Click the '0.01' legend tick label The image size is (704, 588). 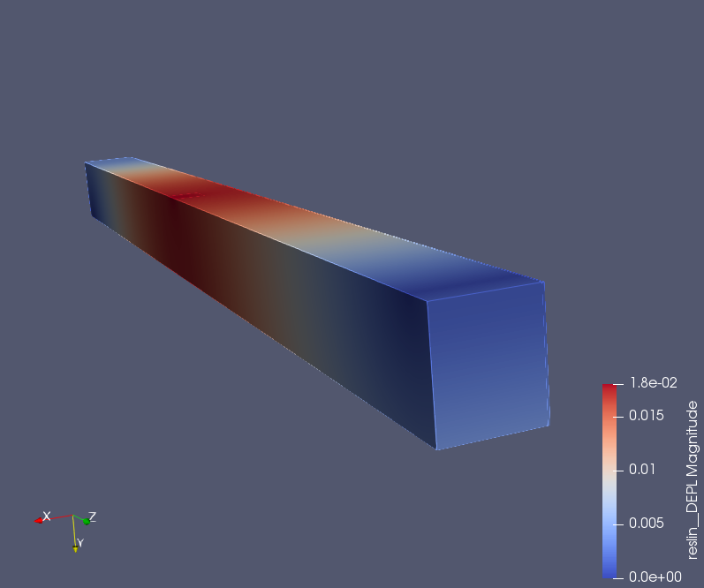point(642,470)
